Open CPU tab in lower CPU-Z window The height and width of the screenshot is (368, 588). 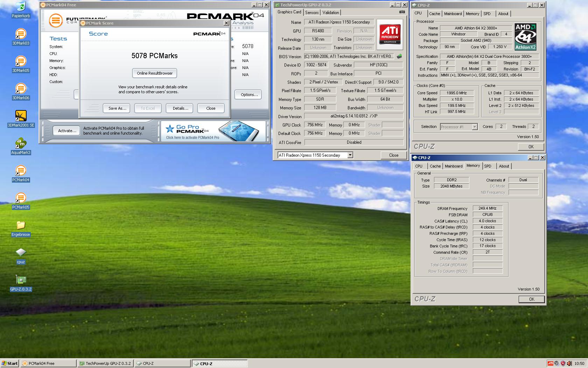tap(419, 166)
